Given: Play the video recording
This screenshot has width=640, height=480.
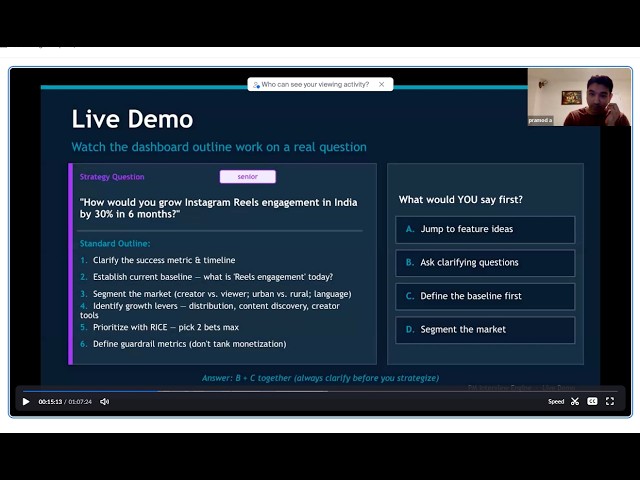Looking at the screenshot, I should (x=26, y=402).
